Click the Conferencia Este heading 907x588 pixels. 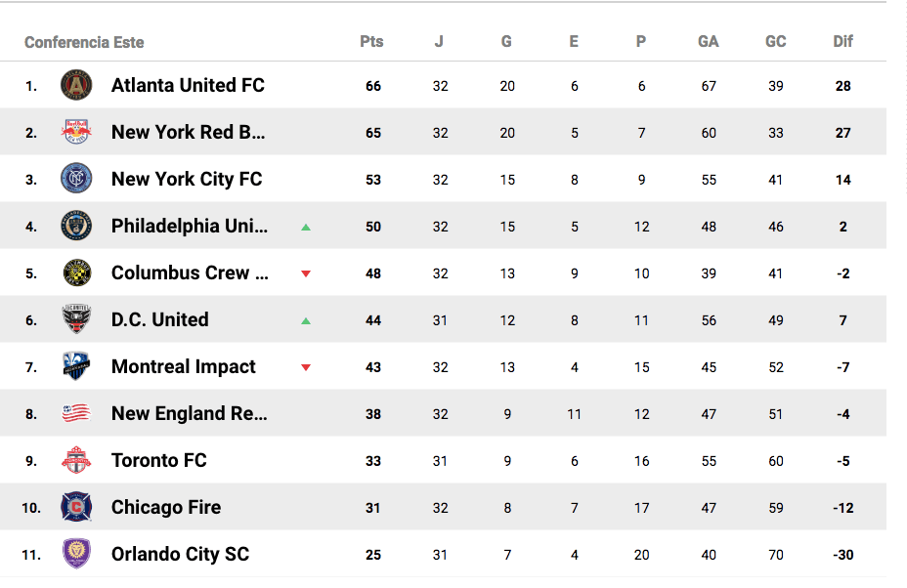pyautogui.click(x=84, y=42)
